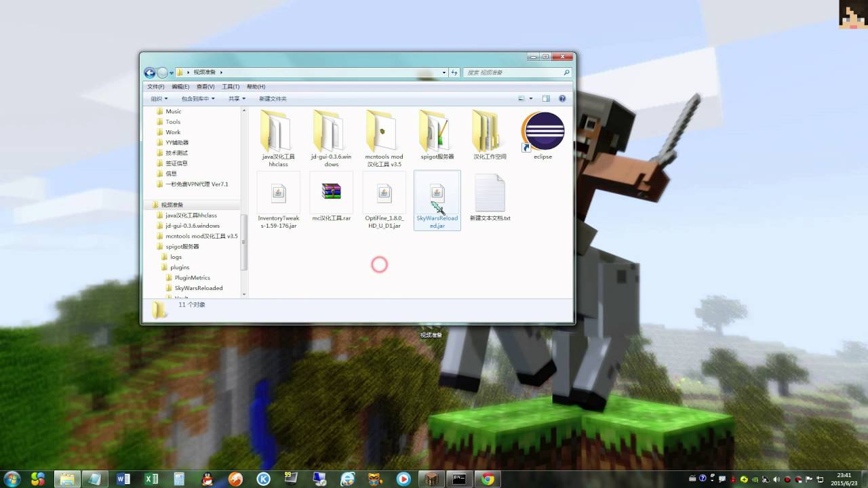868x488 pixels.
Task: Open the 查看(V) menu
Action: (205, 87)
